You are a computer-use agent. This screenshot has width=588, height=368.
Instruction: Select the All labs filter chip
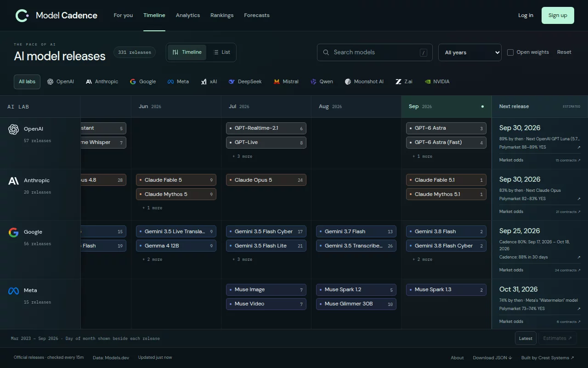[27, 81]
